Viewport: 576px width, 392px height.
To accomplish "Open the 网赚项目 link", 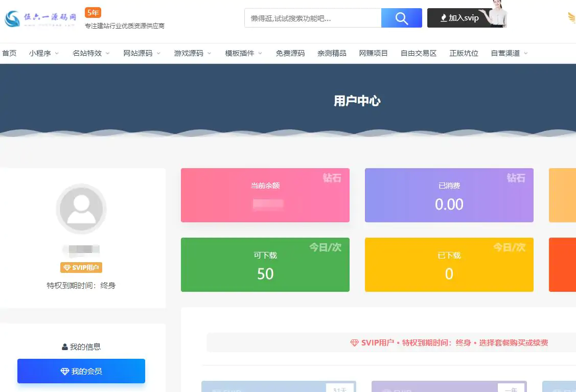I will 373,53.
